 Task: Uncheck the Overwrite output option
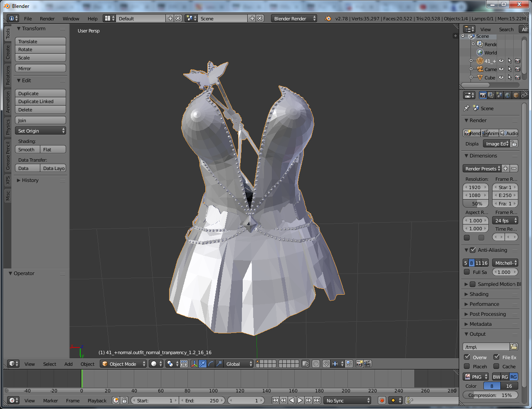click(x=467, y=357)
